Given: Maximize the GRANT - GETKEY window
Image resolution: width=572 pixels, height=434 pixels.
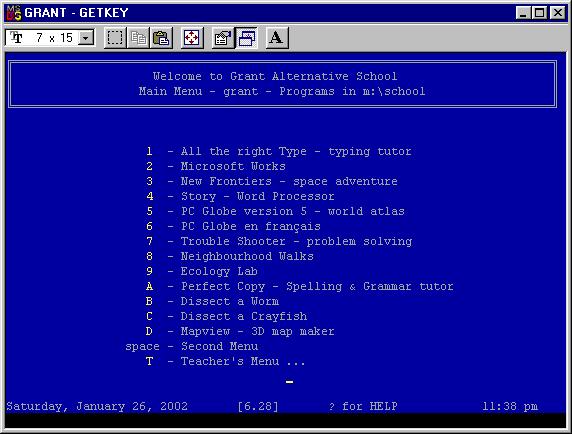Looking at the screenshot, I should (x=539, y=13).
